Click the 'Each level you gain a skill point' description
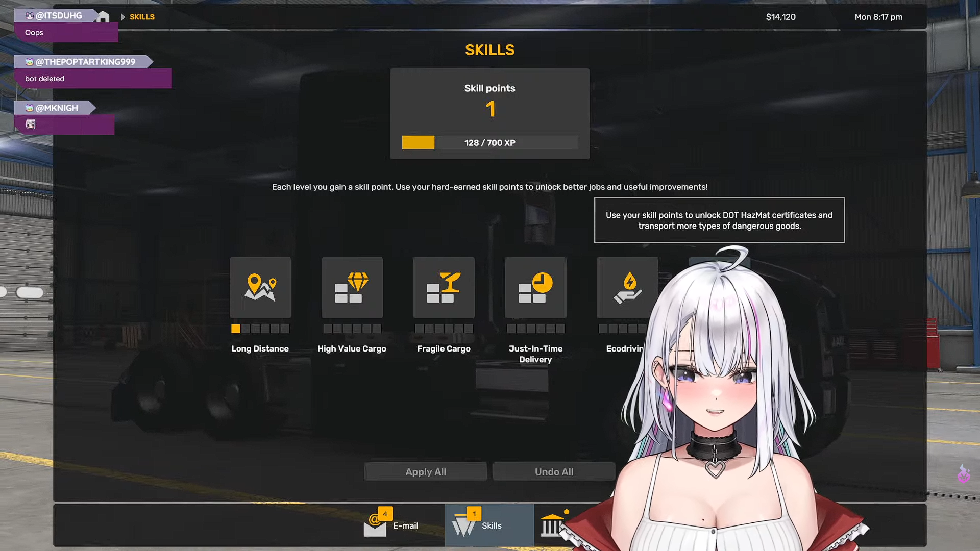 coord(490,187)
